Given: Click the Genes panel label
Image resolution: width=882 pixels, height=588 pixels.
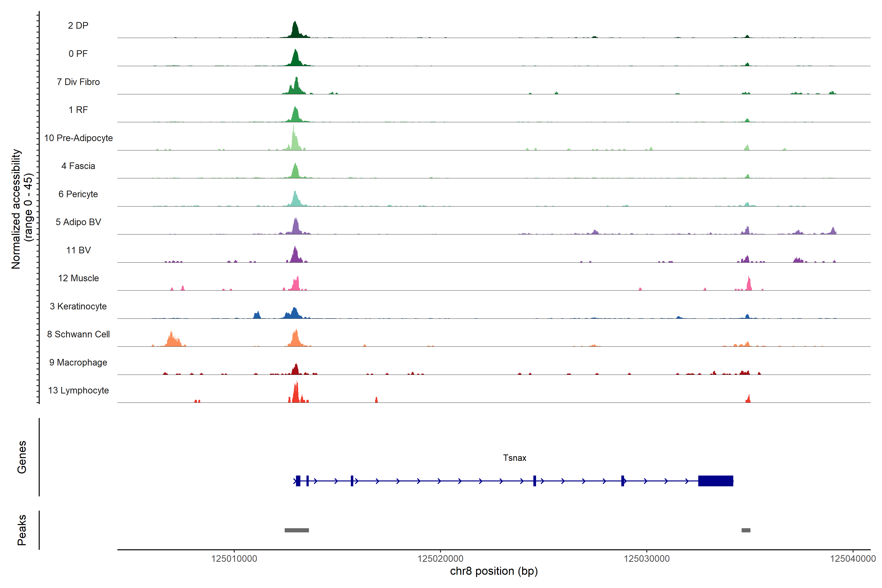Looking at the screenshot, I should [x=22, y=457].
